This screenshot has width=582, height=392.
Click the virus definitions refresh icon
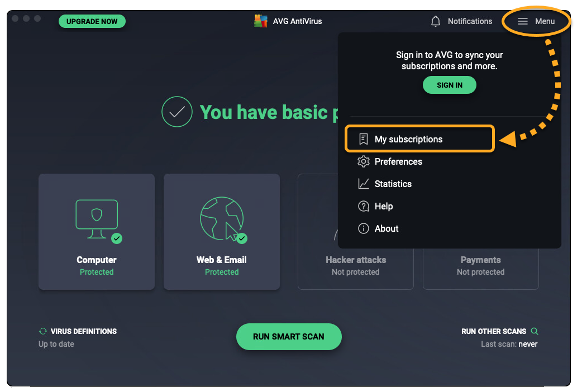[x=43, y=331]
